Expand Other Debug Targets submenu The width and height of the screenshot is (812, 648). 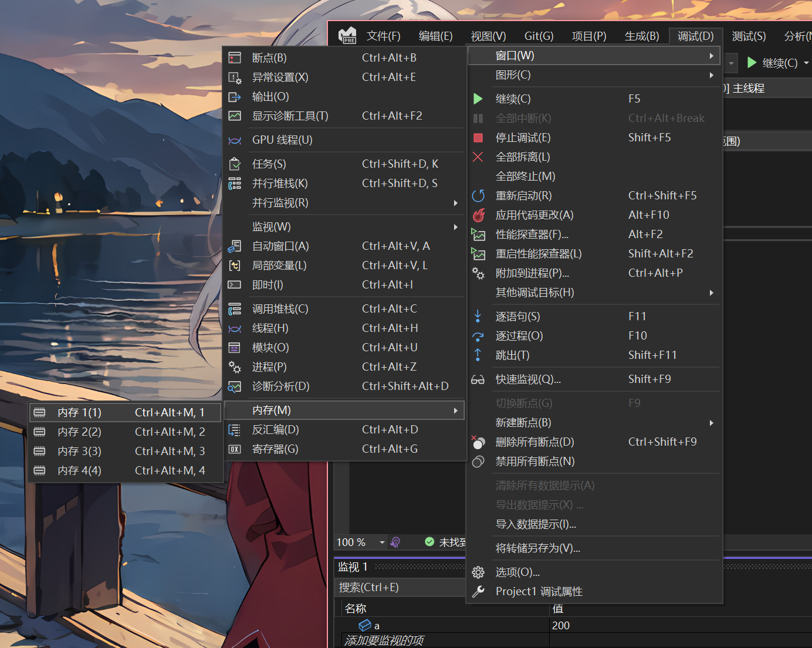(x=594, y=293)
